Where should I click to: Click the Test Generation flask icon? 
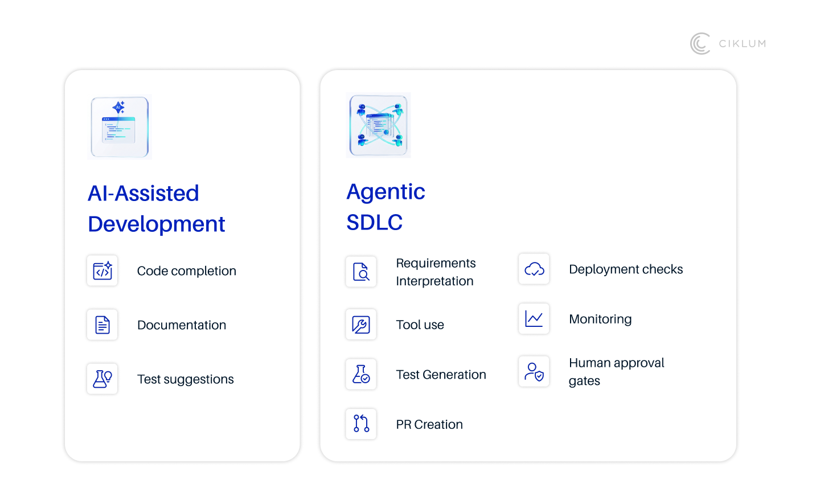tap(361, 374)
